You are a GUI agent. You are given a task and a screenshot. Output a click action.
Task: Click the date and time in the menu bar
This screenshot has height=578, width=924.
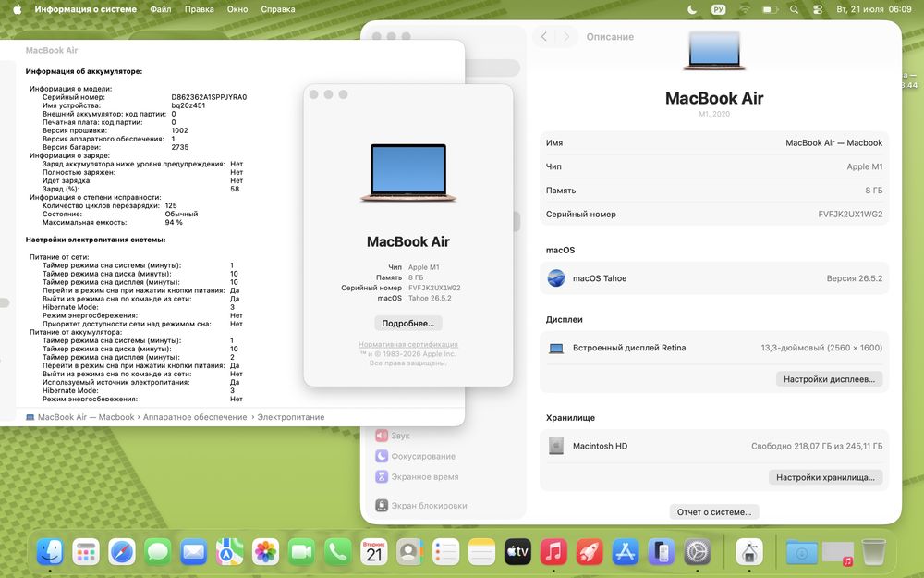874,9
